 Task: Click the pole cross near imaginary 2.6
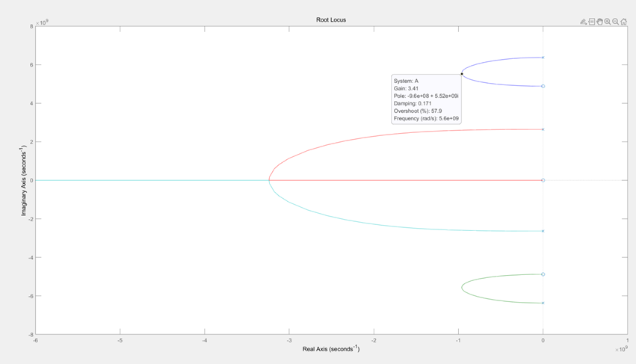(x=543, y=130)
